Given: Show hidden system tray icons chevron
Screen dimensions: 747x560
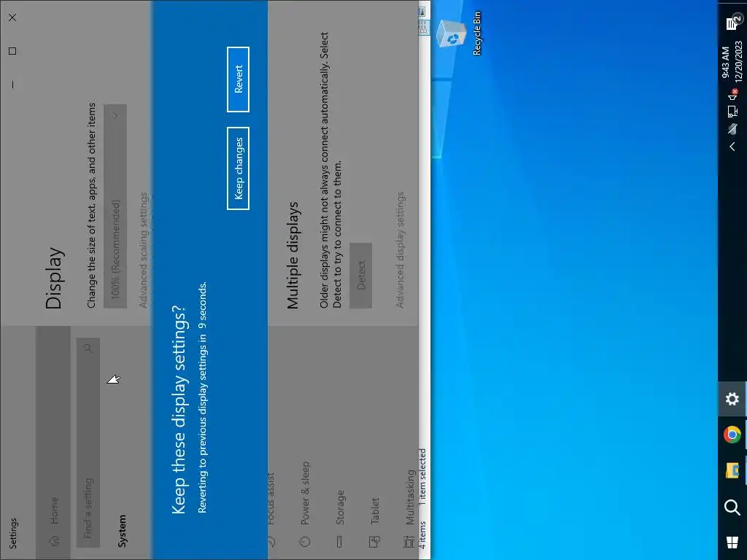Looking at the screenshot, I should pos(732,147).
